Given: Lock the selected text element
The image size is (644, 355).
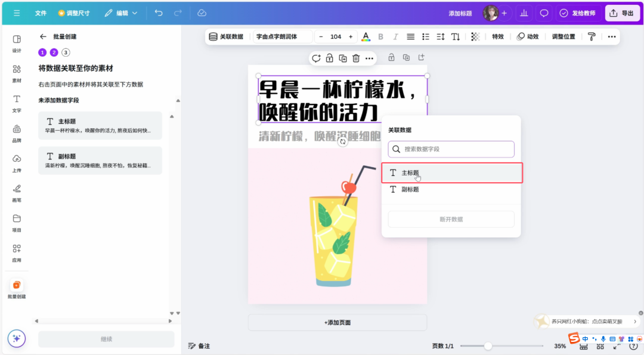Looking at the screenshot, I should [x=329, y=58].
